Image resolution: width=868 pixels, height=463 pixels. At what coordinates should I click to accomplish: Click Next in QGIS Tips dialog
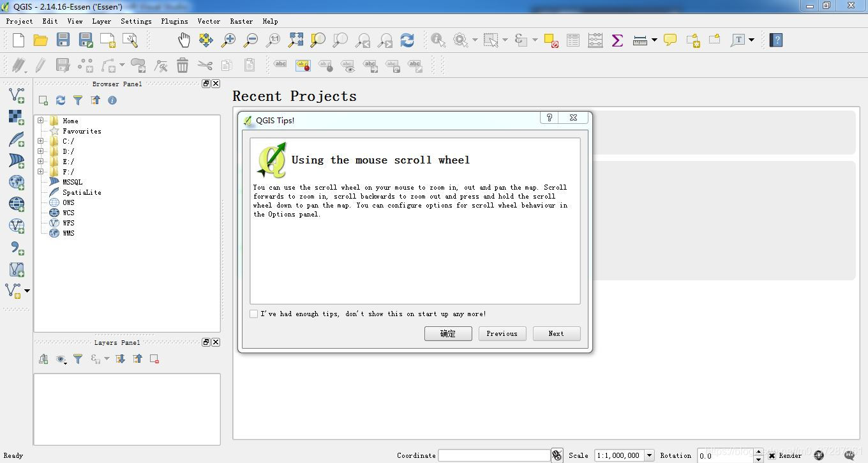coord(556,333)
